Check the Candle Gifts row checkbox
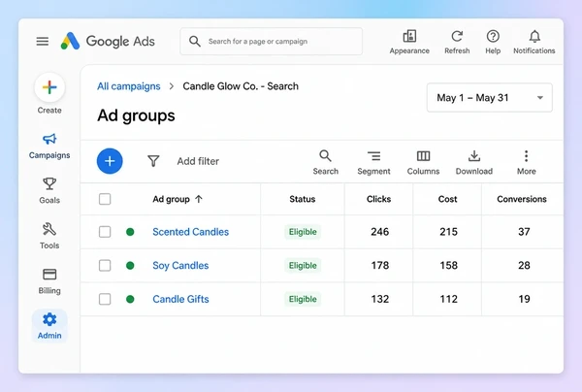Viewport: 582px width, 392px height. coord(105,299)
